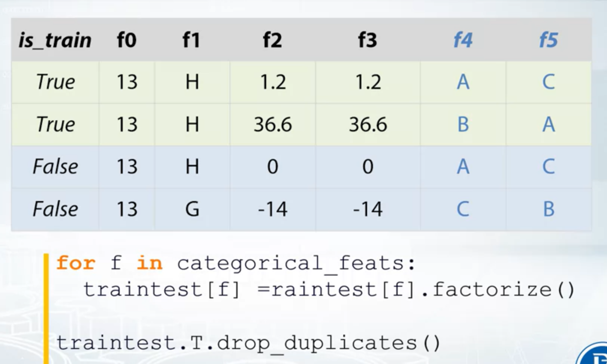Click the traintest.T.drop_duplicates() code line
The width and height of the screenshot is (607, 364).
tap(248, 343)
